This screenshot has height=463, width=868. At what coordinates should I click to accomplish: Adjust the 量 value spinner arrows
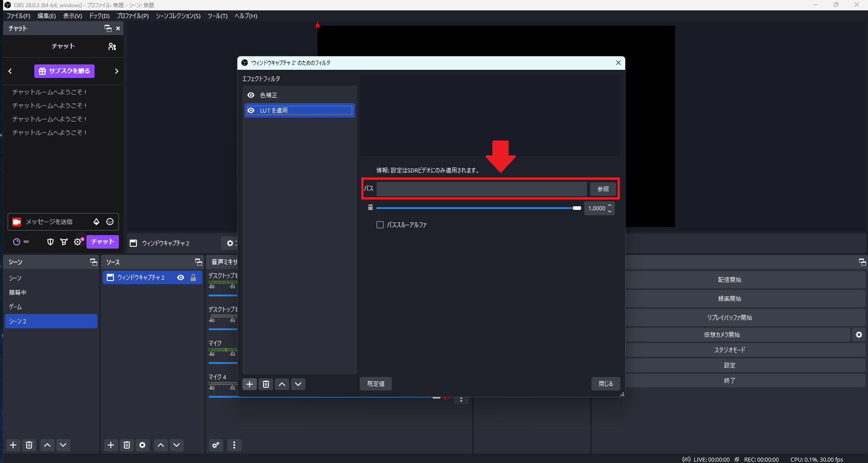[x=610, y=208]
